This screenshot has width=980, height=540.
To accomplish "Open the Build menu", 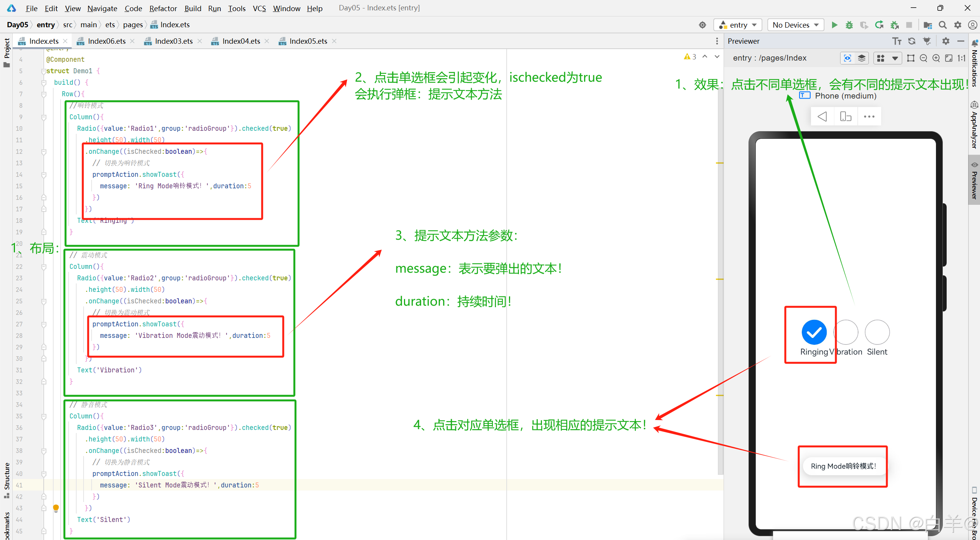I will click(193, 8).
